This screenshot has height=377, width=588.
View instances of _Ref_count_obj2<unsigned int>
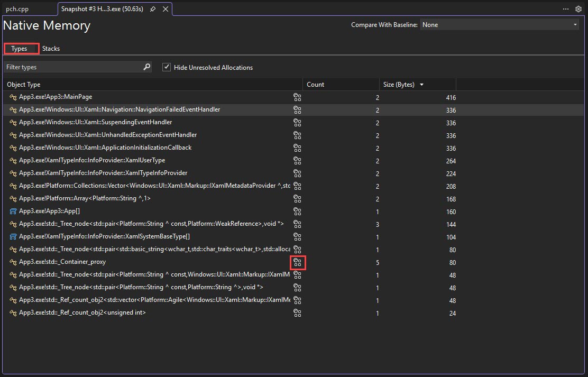(x=298, y=313)
